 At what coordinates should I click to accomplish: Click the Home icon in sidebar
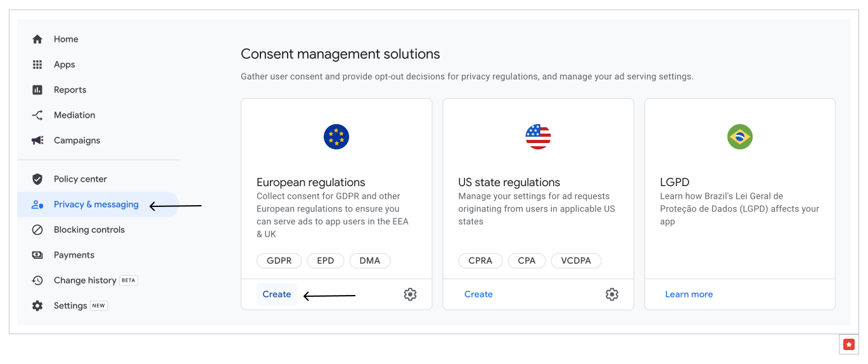37,39
